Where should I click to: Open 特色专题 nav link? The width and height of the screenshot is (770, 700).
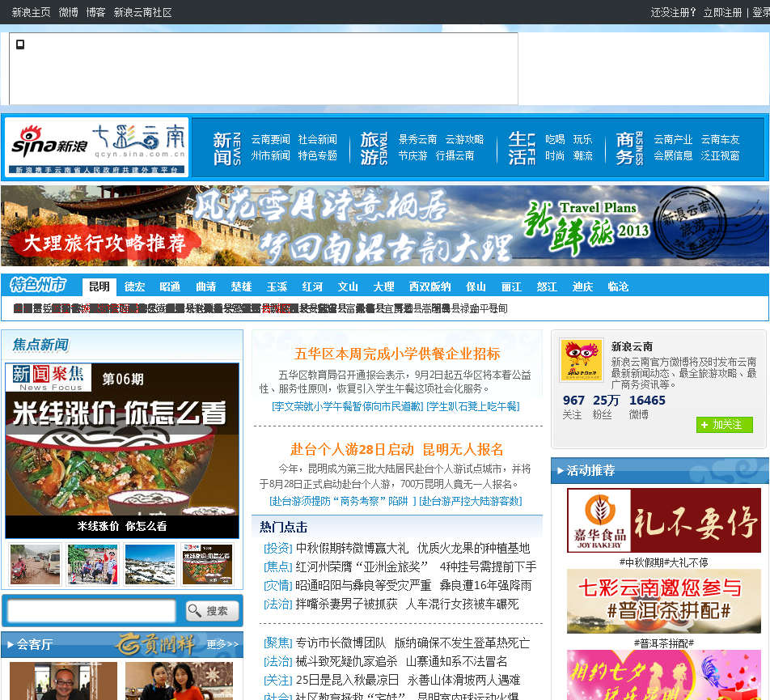click(318, 155)
